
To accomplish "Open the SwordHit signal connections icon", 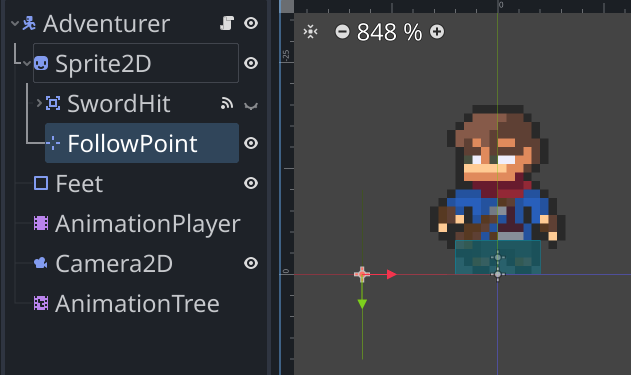I will pyautogui.click(x=227, y=103).
